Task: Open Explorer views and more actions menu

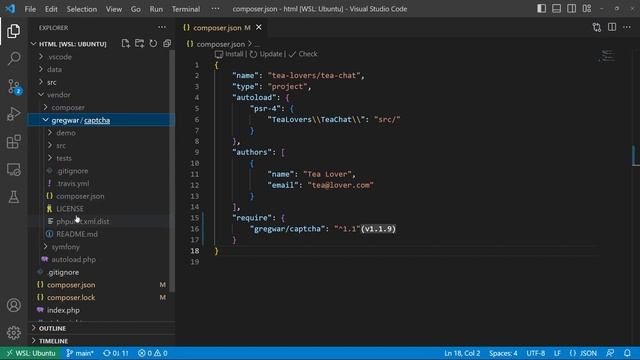Action: [162, 27]
